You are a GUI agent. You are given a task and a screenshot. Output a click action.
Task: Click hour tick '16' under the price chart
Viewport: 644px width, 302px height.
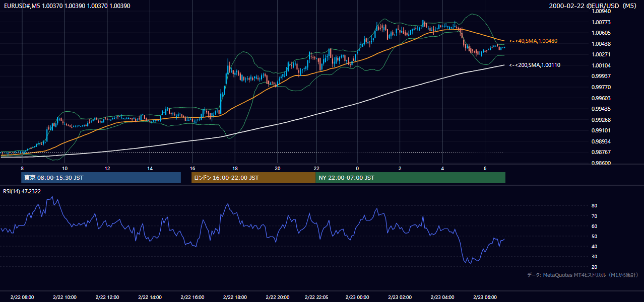coord(192,168)
